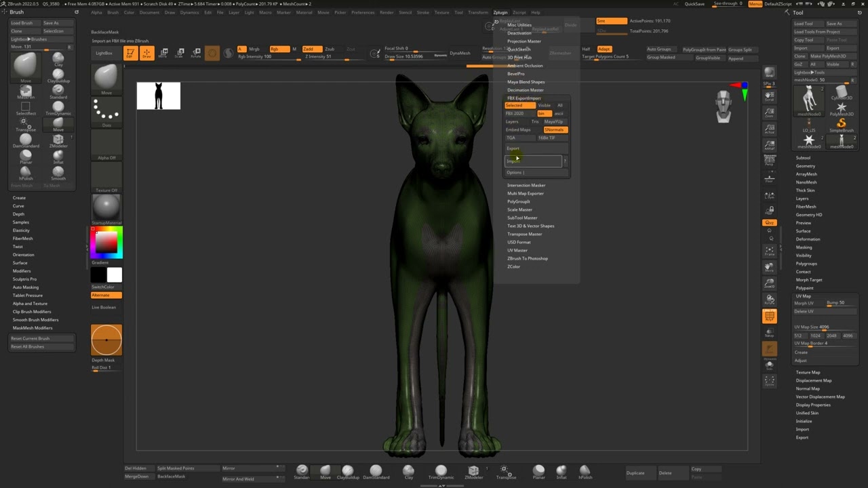Viewport: 868px width, 488px height.
Task: Click the QuickSave button
Action: [694, 4]
